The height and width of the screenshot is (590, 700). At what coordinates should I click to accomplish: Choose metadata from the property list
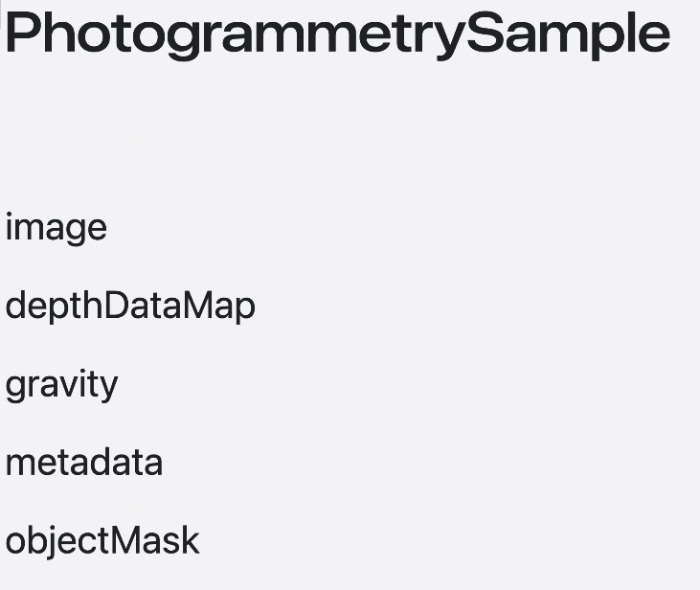(84, 463)
